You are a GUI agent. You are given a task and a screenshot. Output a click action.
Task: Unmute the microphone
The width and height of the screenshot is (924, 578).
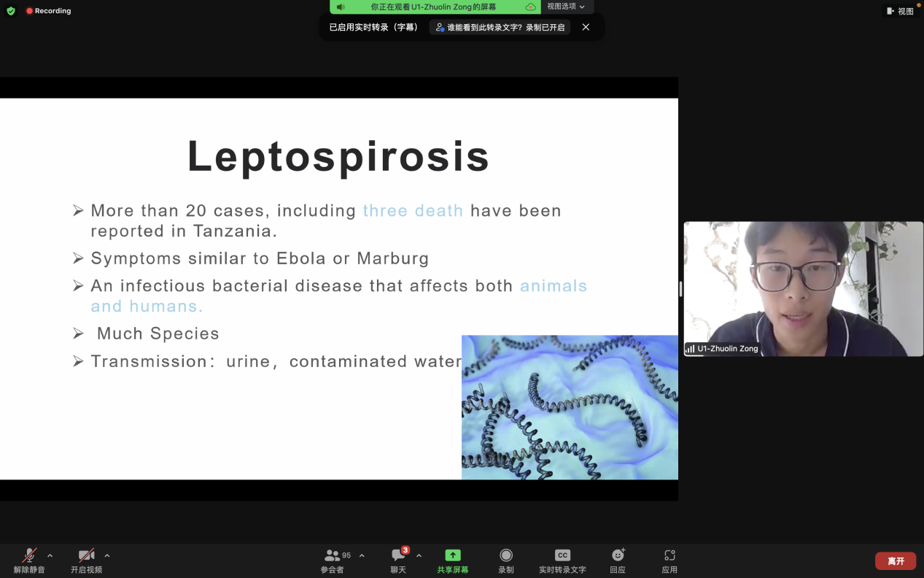pos(29,556)
